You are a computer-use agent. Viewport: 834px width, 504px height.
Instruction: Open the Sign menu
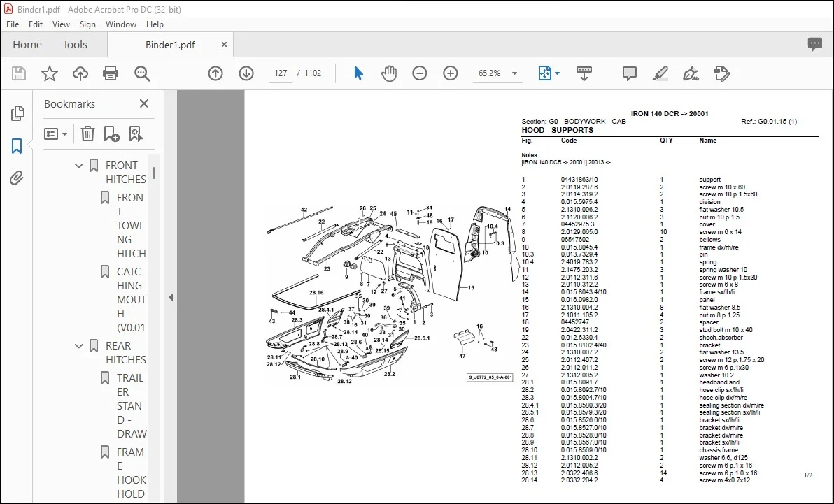coord(87,24)
